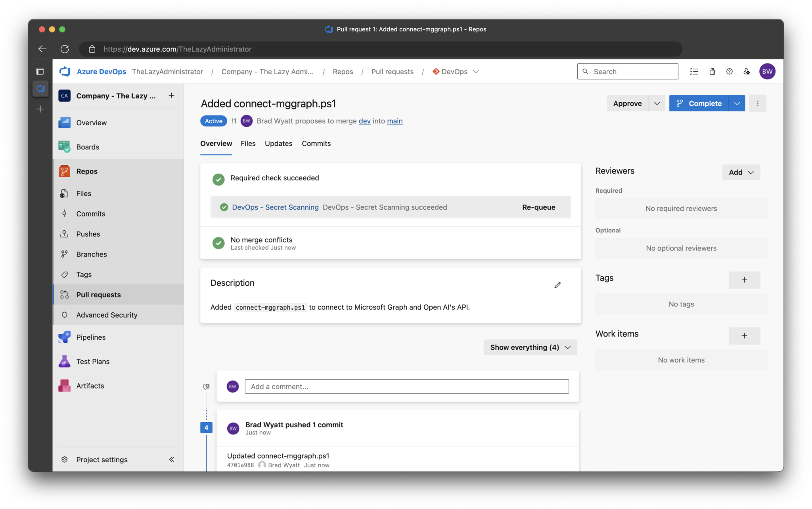Open the Artifacts hub icon
The image size is (812, 509).
tap(64, 386)
